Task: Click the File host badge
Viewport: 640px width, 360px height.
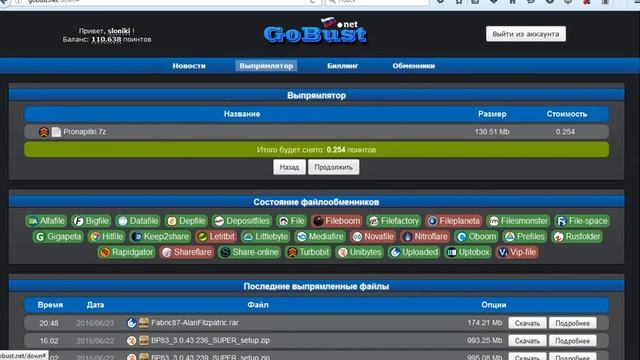Action: tap(291, 221)
